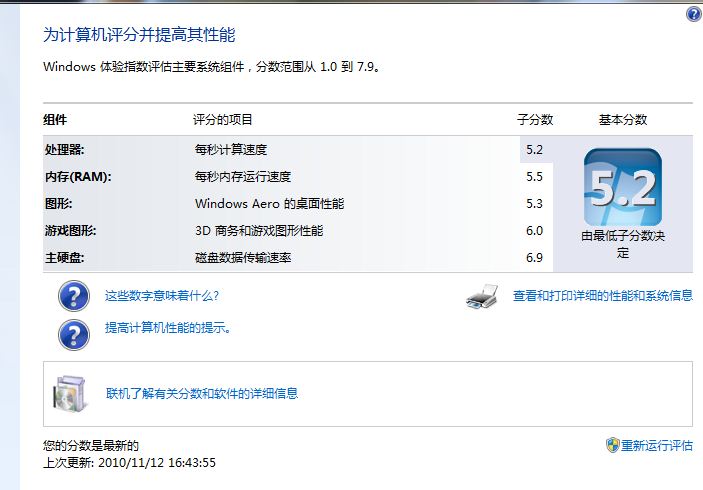Click the question icon beside 这些数字意味着什么
Screen dimensions: 703x490
pos(74,296)
